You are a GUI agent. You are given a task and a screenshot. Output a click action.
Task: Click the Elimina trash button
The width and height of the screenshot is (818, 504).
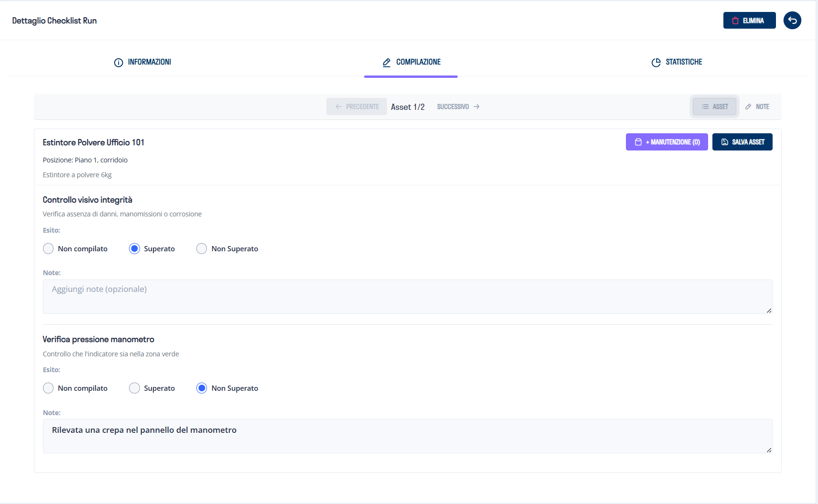click(749, 21)
